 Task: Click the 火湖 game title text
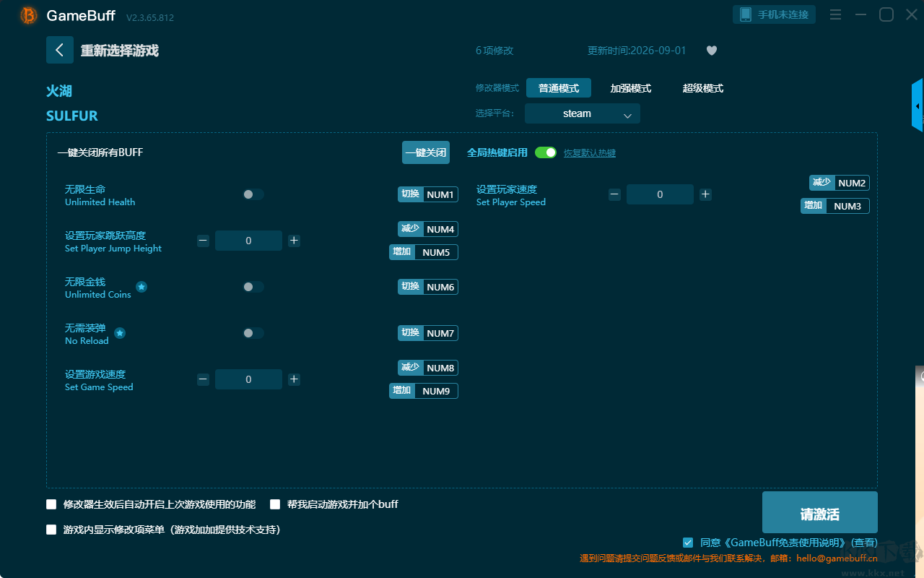(59, 91)
